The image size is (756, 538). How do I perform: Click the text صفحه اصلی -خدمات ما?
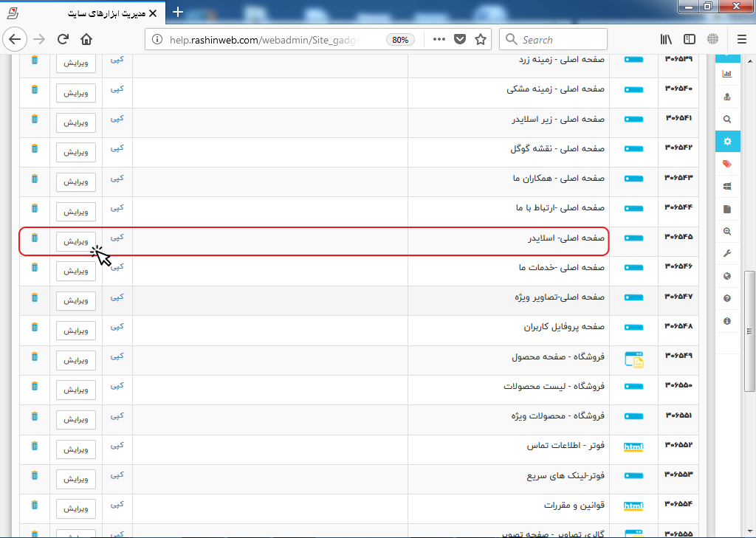click(561, 268)
